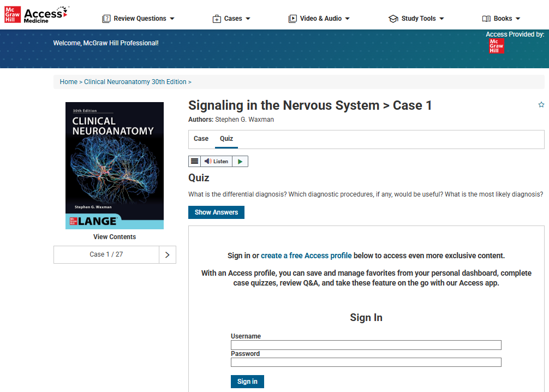Open the audio player menu icon
This screenshot has width=549, height=392.
tap(194, 161)
